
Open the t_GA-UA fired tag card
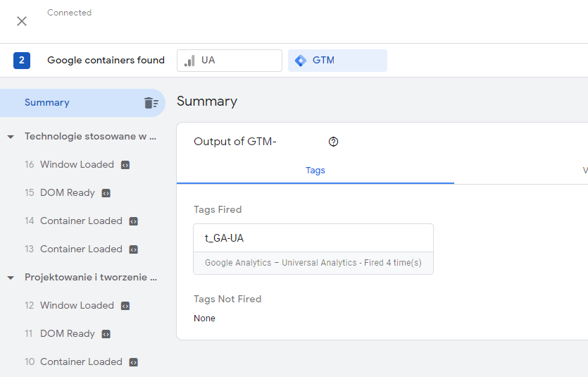tap(313, 249)
